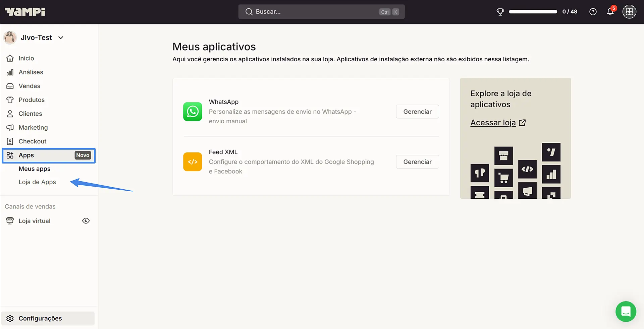Image resolution: width=644 pixels, height=329 pixels.
Task: Click the Novo badge on Apps
Action: point(83,155)
